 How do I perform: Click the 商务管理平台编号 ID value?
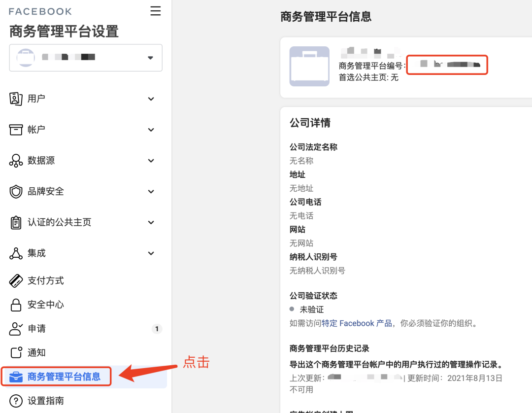(447, 65)
